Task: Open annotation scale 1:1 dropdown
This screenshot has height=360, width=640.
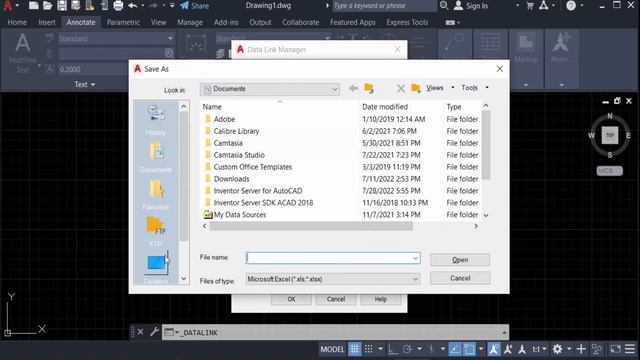Action: tap(539, 349)
